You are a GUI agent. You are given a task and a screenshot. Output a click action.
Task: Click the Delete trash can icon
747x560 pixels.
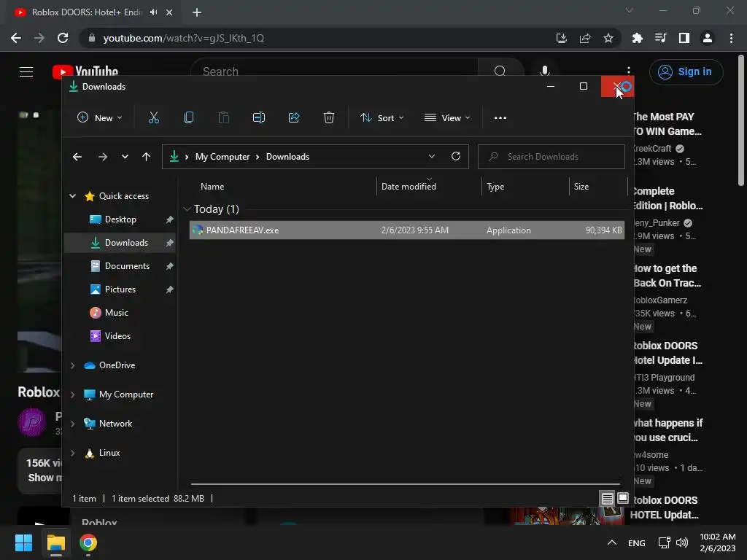(329, 117)
